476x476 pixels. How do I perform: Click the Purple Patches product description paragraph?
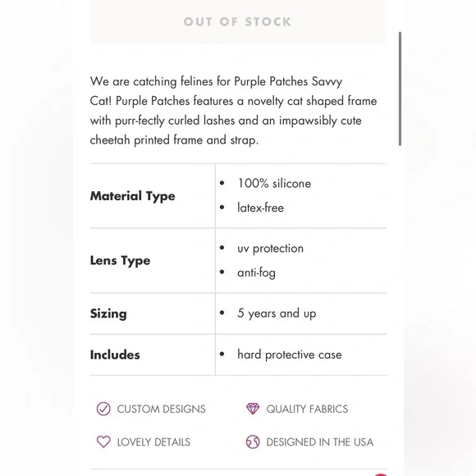click(233, 111)
